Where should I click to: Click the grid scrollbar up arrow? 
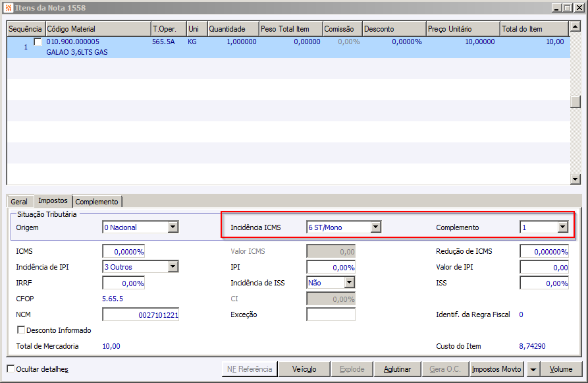tap(575, 26)
